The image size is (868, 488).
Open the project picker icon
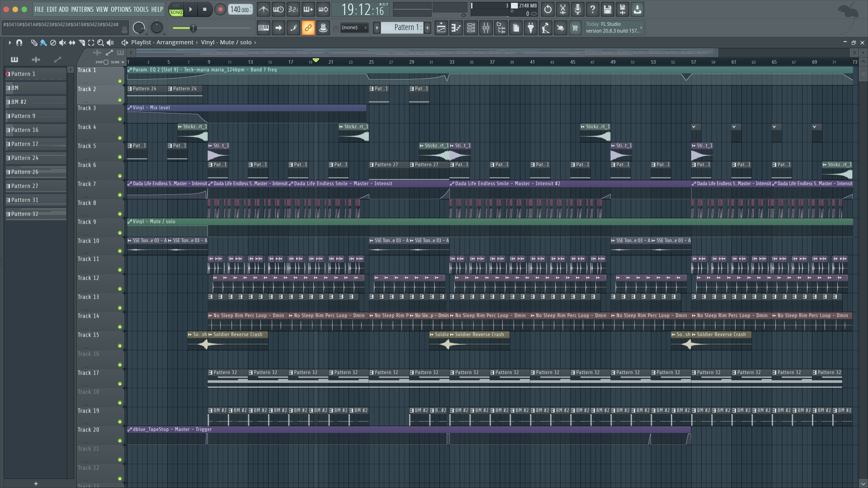(516, 28)
